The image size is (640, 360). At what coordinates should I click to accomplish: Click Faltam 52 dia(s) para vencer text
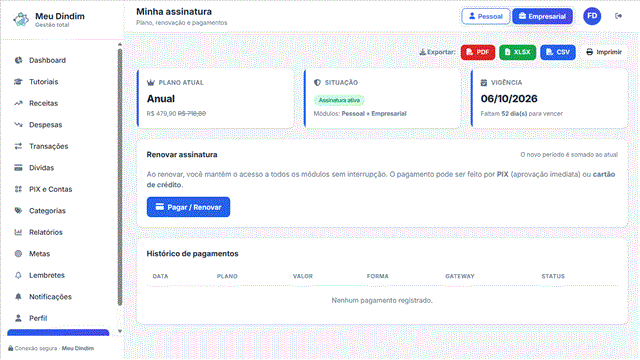[x=521, y=113]
